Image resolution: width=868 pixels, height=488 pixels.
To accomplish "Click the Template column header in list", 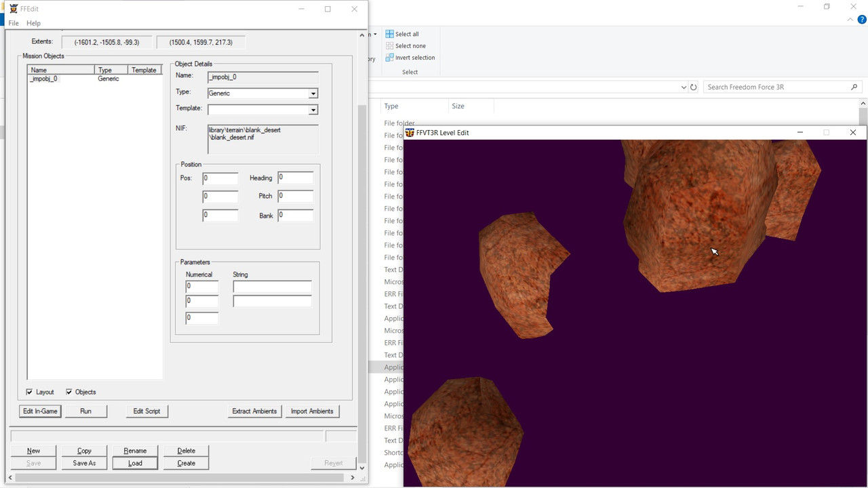I will click(145, 70).
